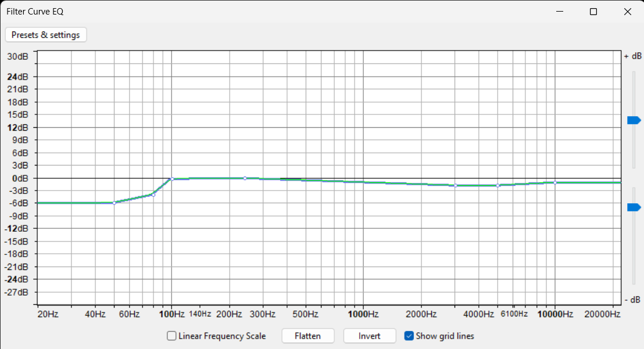Select the curve point near 3000Hz
The height and width of the screenshot is (349, 644).
point(455,185)
